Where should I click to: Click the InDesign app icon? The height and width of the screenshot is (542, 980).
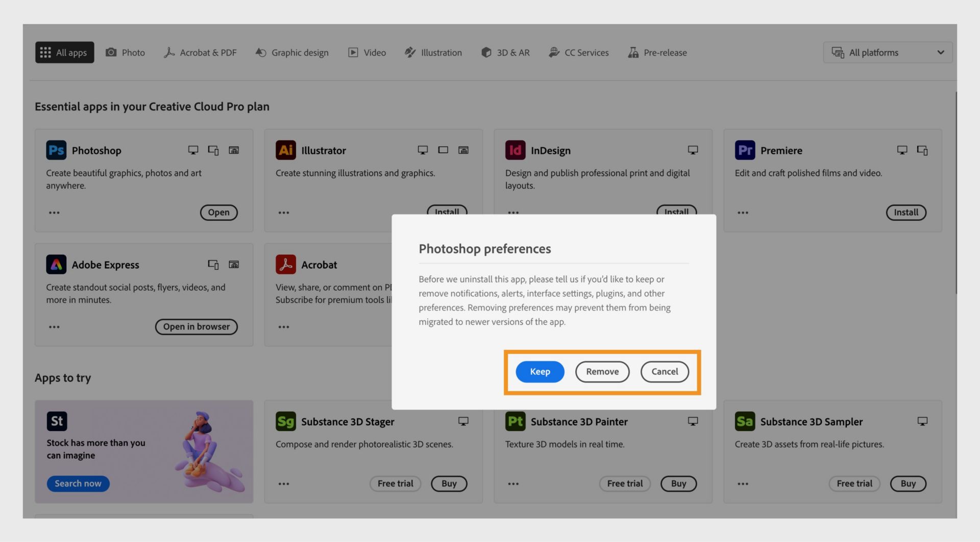click(x=516, y=150)
